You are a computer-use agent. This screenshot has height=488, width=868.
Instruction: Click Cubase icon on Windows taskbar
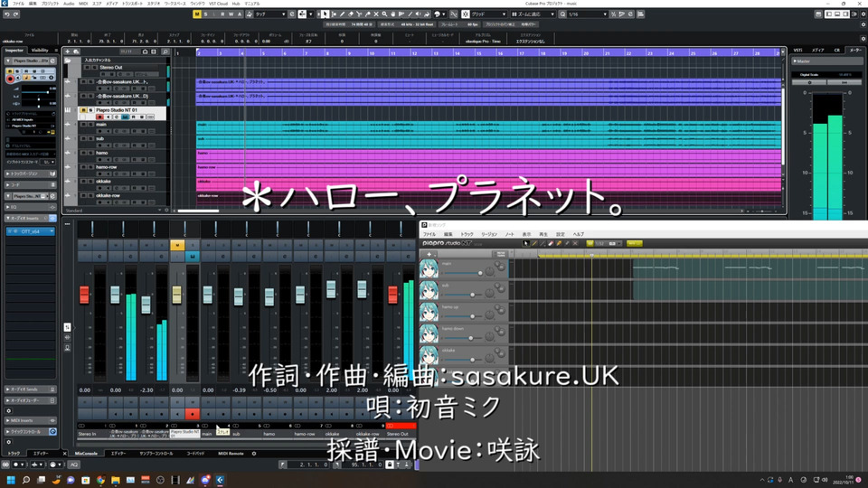[220, 480]
